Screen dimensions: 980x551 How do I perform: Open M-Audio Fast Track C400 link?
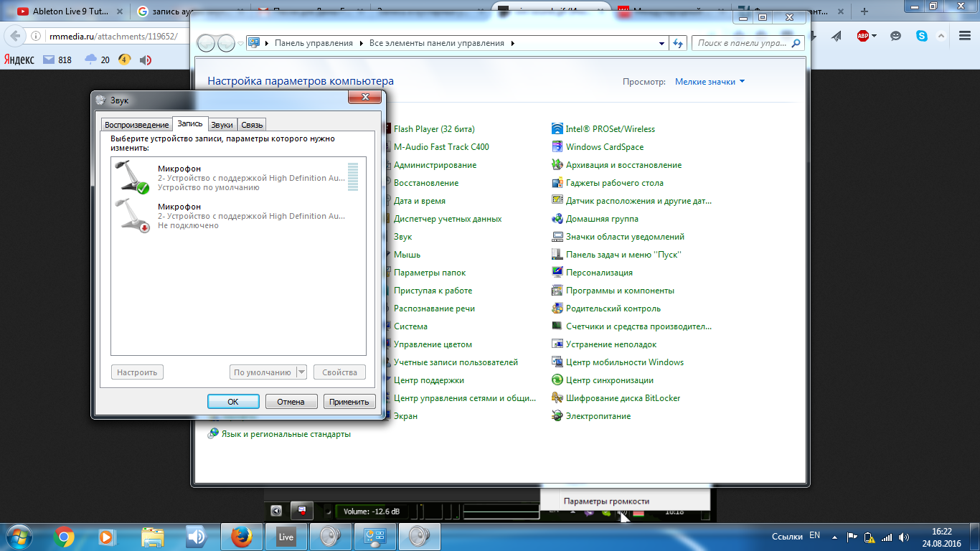tap(441, 147)
